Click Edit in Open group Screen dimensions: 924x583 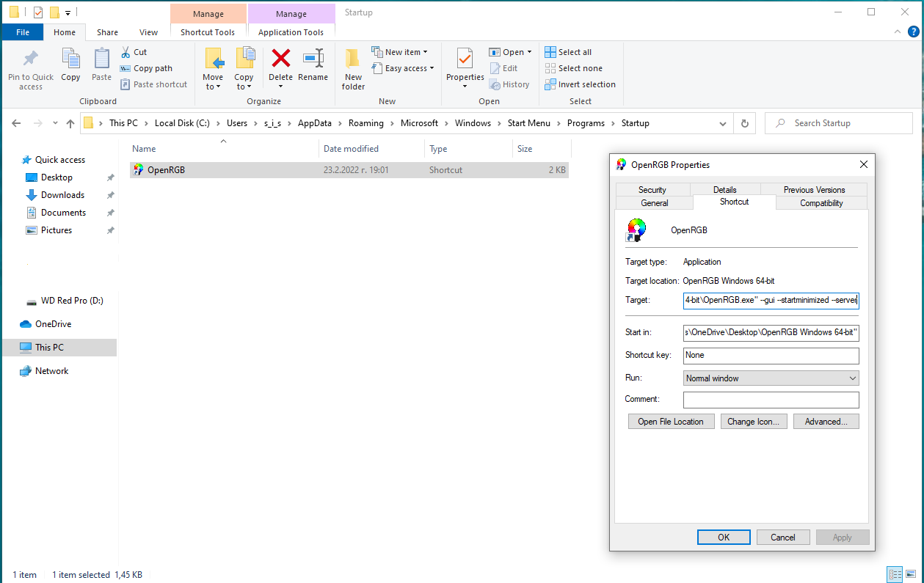point(503,68)
